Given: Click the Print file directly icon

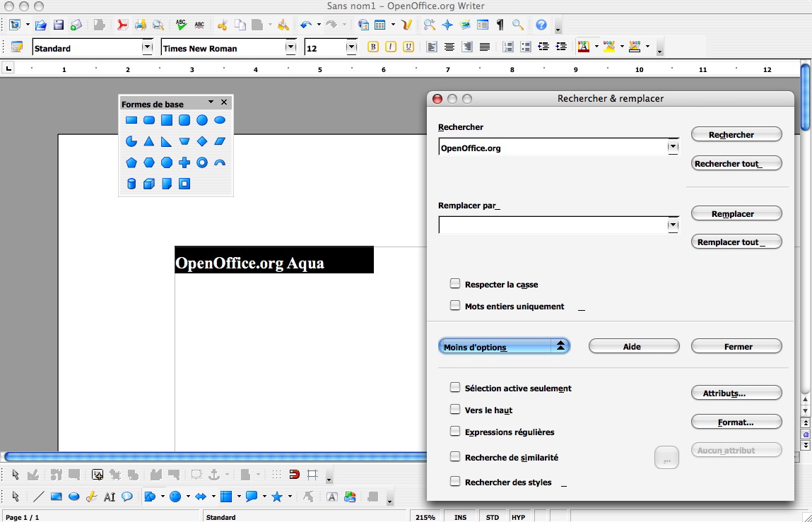Looking at the screenshot, I should 141,24.
